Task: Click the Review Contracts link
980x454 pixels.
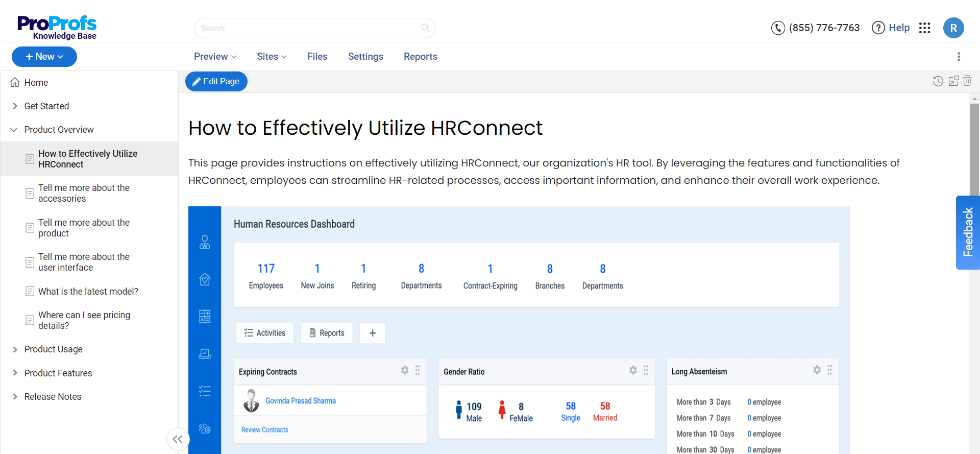Action: point(265,430)
